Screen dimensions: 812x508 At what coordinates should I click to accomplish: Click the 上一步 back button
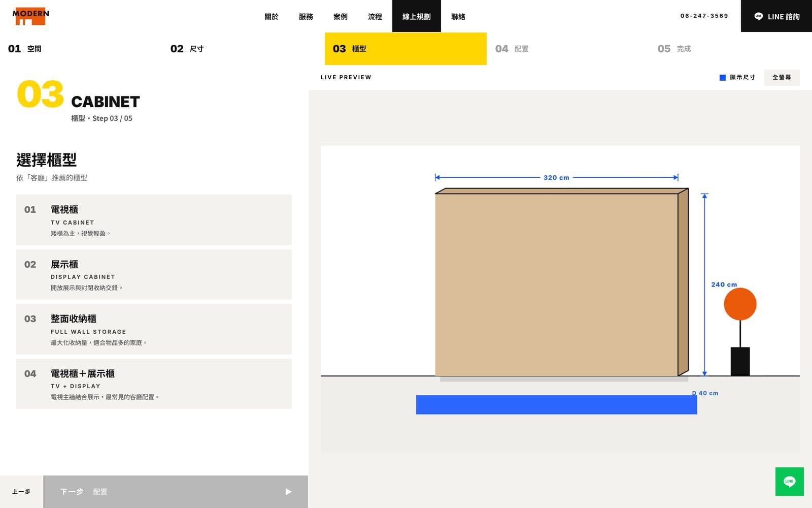[x=22, y=492]
